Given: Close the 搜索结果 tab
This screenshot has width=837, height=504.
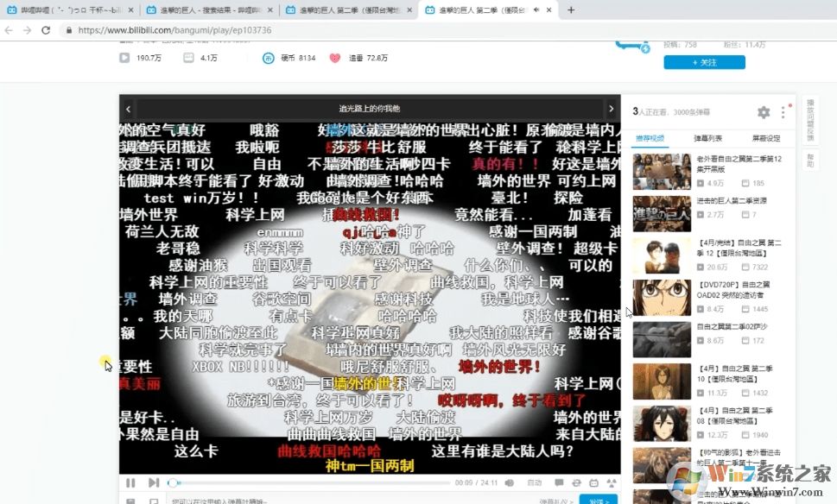Looking at the screenshot, I should pyautogui.click(x=270, y=9).
